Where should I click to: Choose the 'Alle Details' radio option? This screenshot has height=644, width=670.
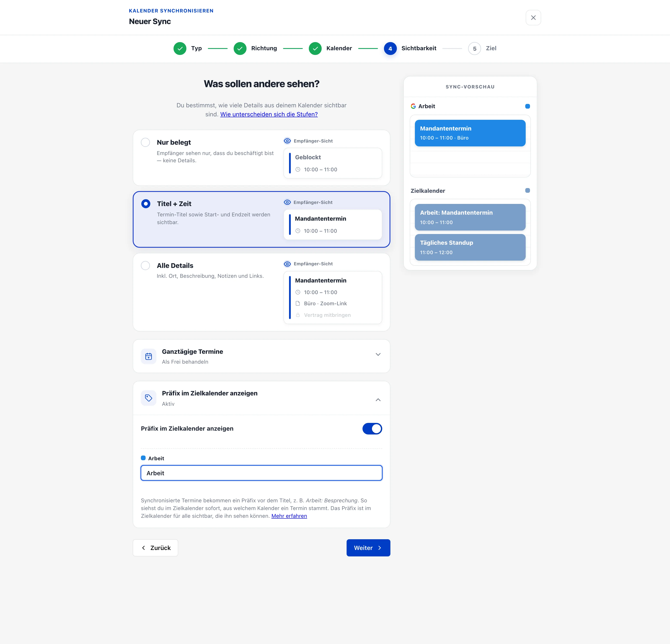pos(145,266)
